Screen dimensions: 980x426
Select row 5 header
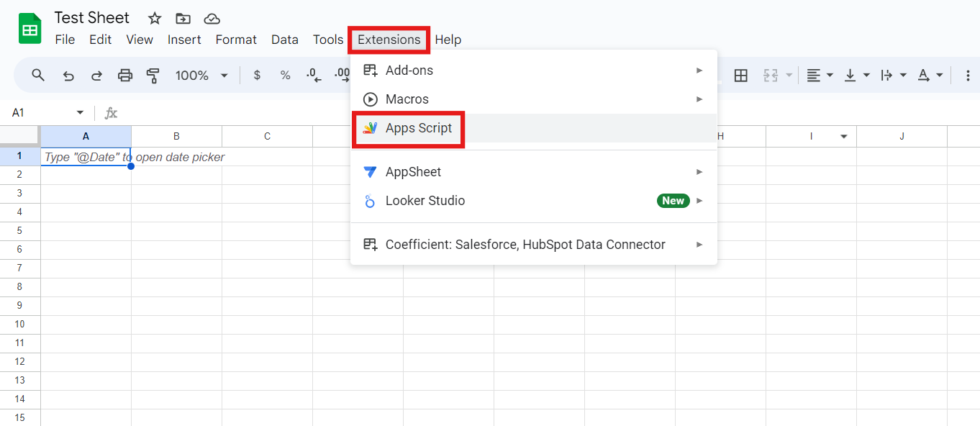click(x=19, y=230)
